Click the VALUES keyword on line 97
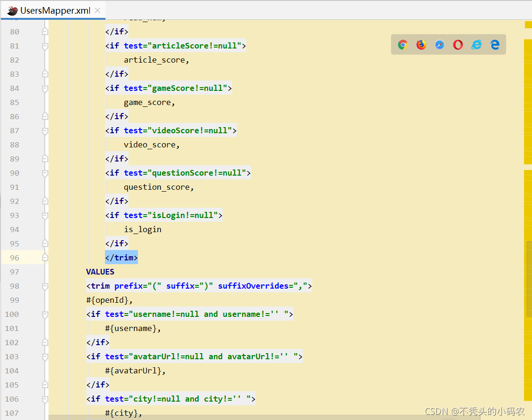 100,272
